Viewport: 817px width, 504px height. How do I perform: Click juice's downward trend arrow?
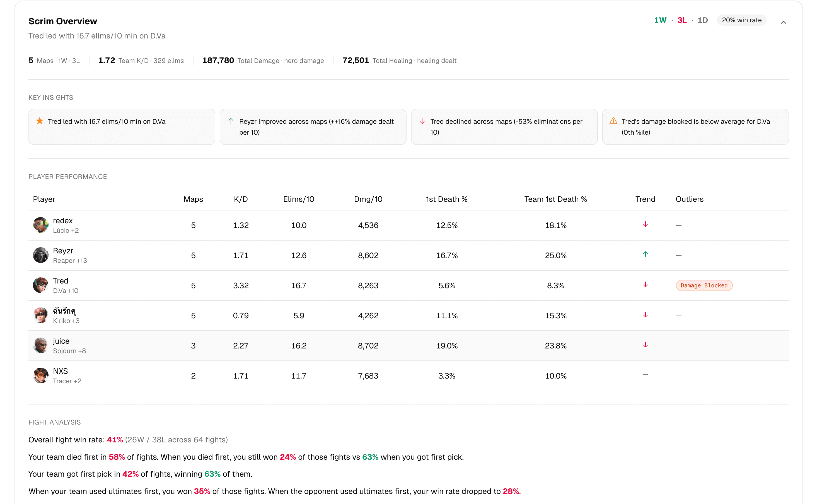[645, 345]
